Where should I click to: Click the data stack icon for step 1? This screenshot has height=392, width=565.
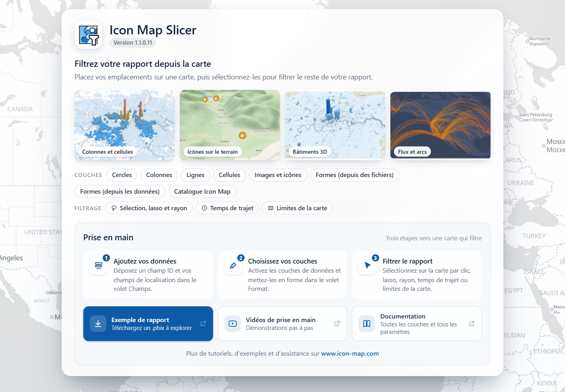(99, 266)
